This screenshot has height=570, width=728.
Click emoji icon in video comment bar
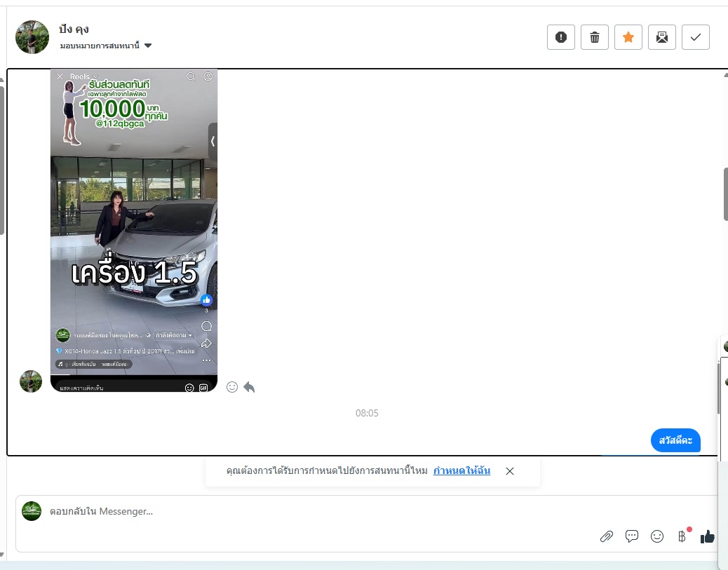pos(189,388)
